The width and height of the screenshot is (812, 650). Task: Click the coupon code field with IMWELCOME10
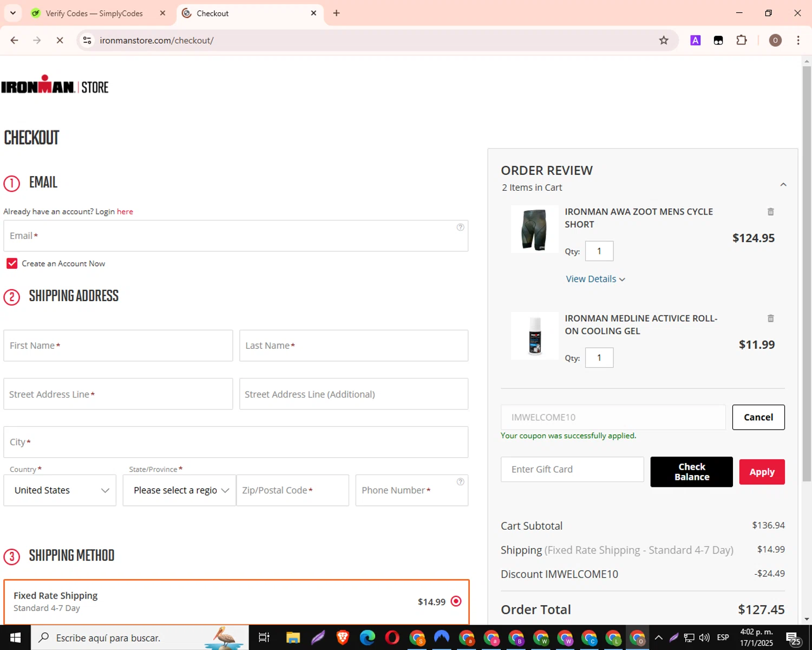pyautogui.click(x=613, y=417)
